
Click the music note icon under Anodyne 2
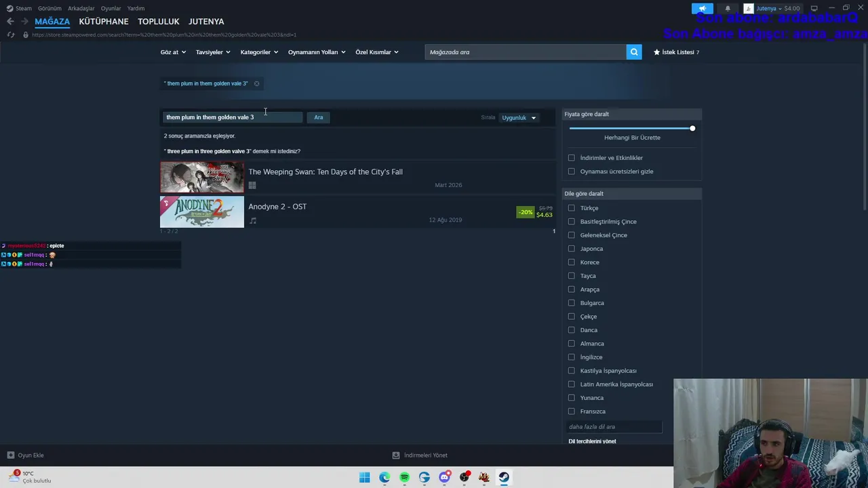click(252, 220)
